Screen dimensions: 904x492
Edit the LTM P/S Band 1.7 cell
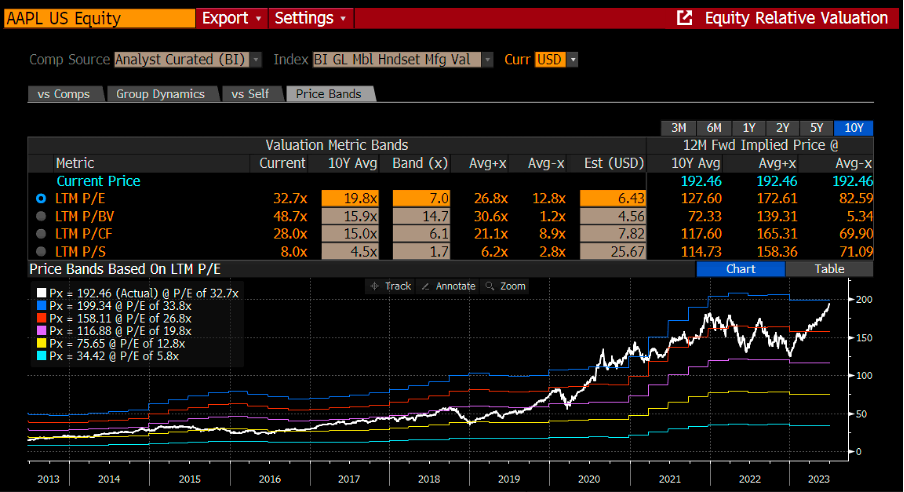click(x=421, y=251)
